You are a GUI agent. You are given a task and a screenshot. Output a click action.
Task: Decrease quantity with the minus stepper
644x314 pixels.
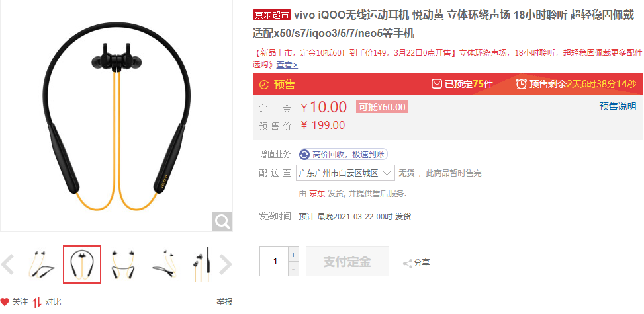pos(293,269)
